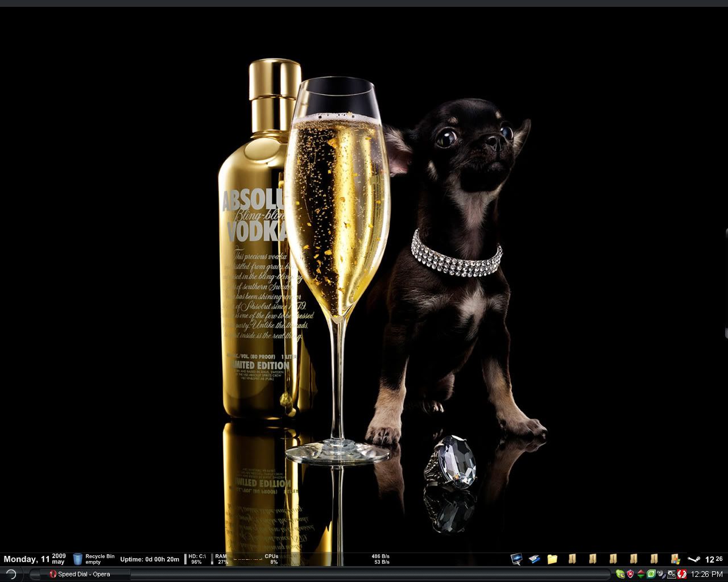
Task: Switch to Speed Dial - Opera window
Action: (x=80, y=574)
